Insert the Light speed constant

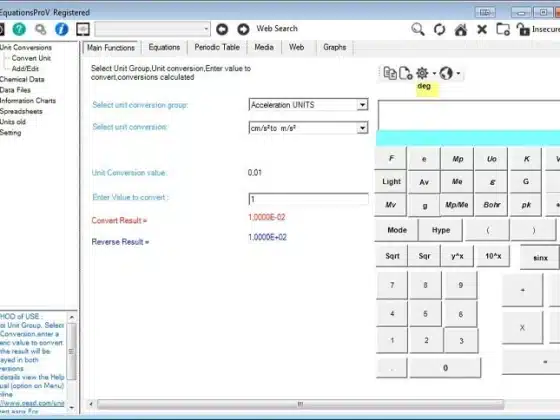[391, 181]
